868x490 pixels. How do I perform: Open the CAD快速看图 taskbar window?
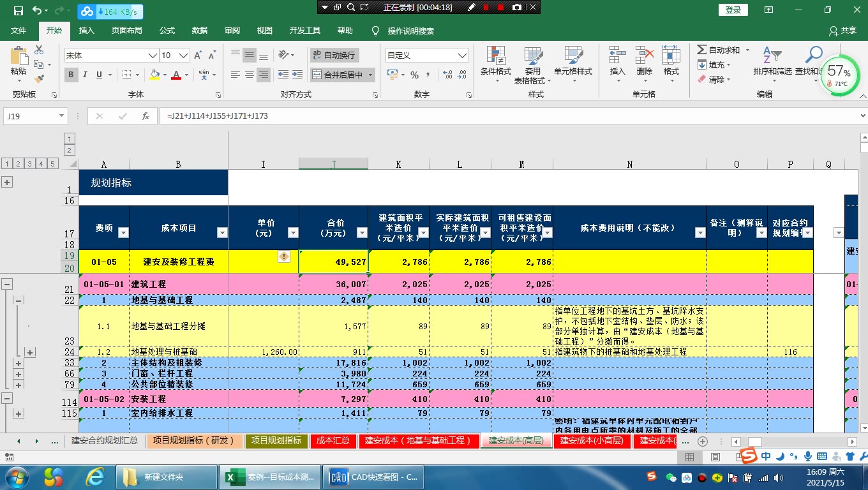pos(373,477)
